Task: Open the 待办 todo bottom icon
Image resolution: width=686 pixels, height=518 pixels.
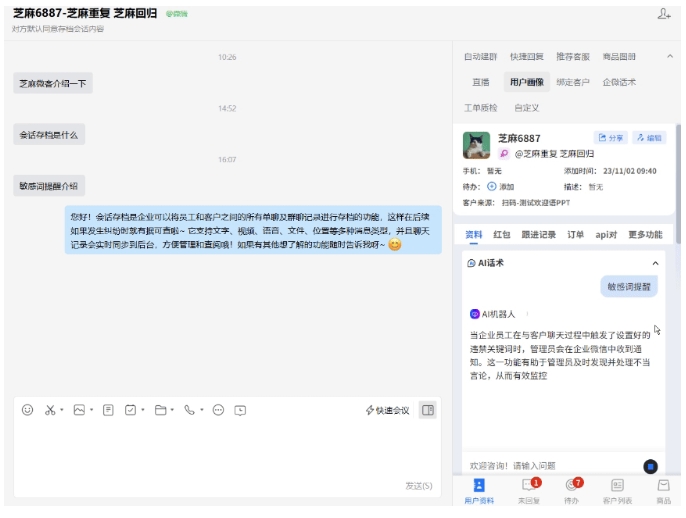Action: (x=572, y=486)
